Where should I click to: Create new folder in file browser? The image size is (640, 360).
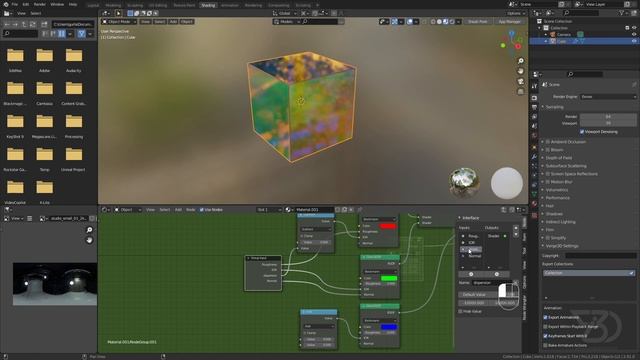44,24
